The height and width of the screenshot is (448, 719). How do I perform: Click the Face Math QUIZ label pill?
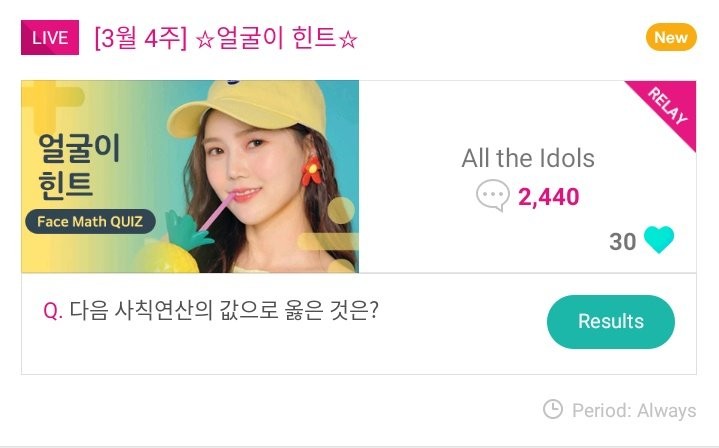[x=90, y=221]
